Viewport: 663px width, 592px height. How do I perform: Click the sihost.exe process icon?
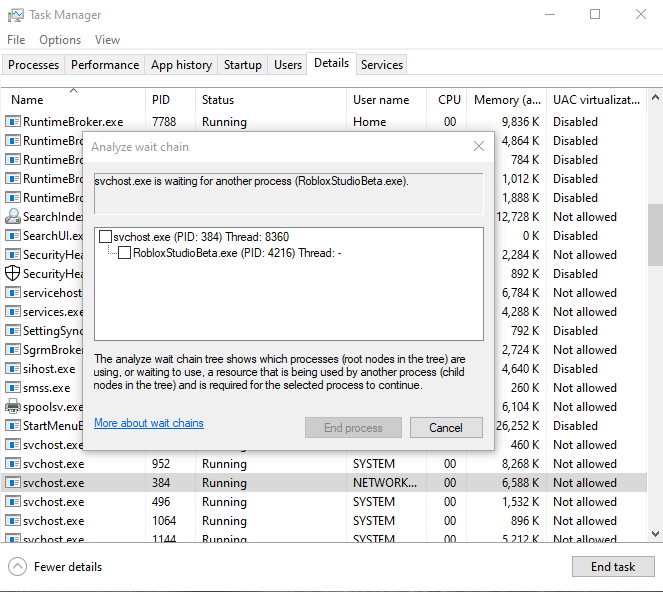[13, 369]
